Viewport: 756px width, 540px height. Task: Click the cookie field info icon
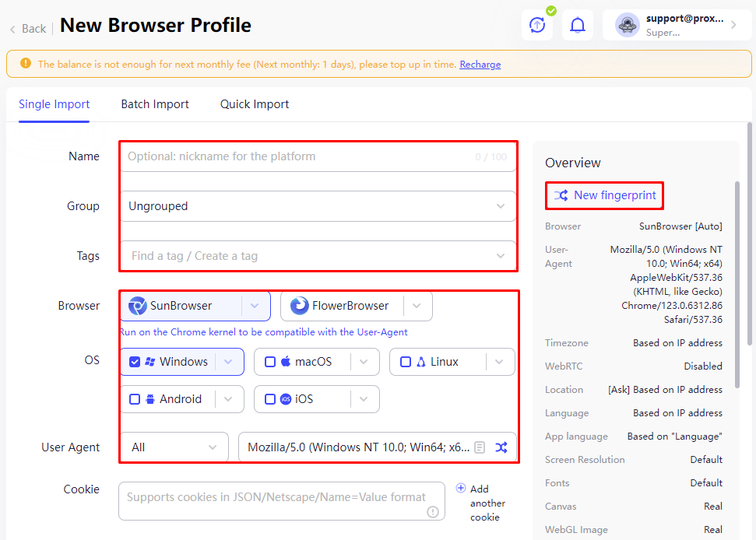(432, 511)
